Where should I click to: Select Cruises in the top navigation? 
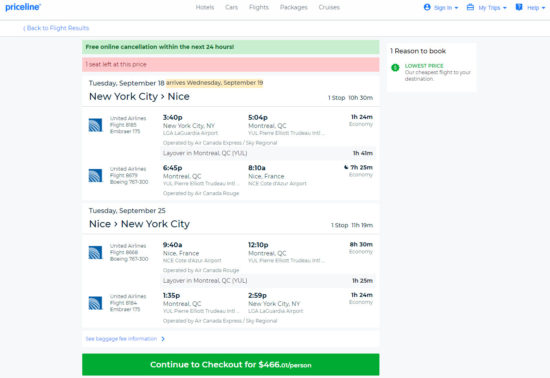(329, 7)
